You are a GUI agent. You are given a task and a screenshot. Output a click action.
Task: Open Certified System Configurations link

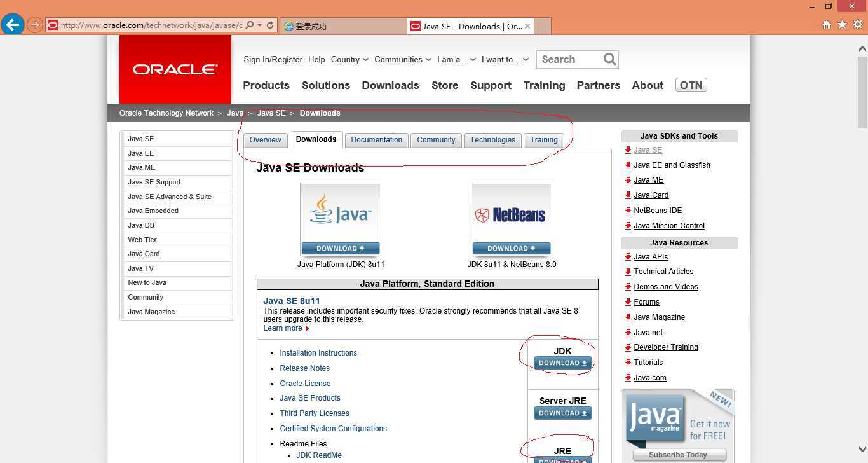[x=333, y=429]
